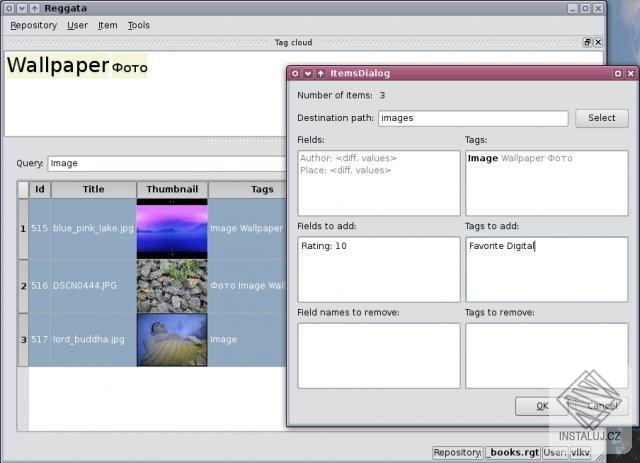Focus the Query input field
Viewport: 640px width, 463px height.
pyautogui.click(x=167, y=163)
